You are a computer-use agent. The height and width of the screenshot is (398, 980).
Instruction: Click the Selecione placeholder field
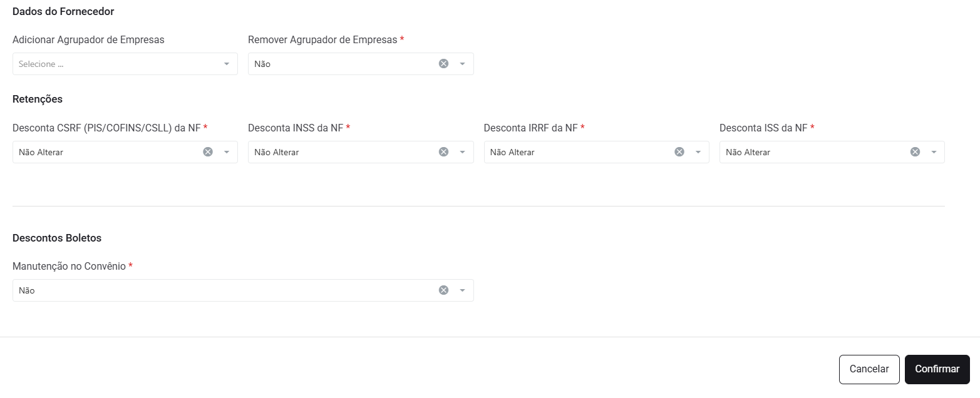click(x=41, y=64)
